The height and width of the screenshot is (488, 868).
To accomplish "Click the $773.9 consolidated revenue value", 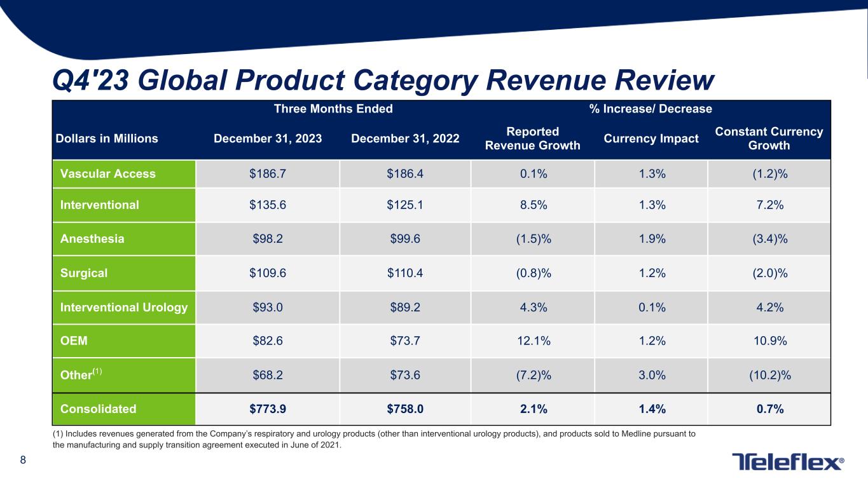I will click(268, 409).
